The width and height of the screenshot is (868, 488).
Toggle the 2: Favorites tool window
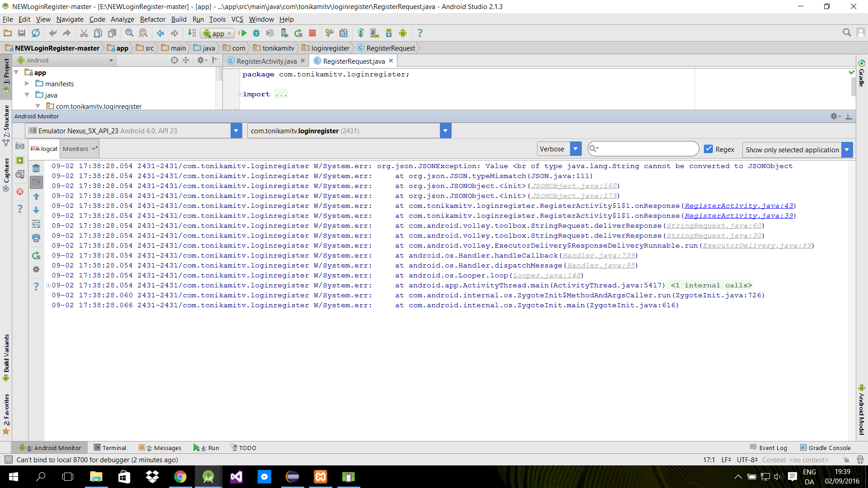coord(6,413)
